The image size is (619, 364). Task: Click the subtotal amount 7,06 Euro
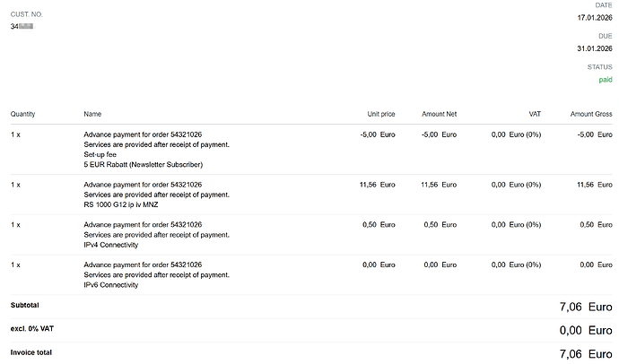586,307
